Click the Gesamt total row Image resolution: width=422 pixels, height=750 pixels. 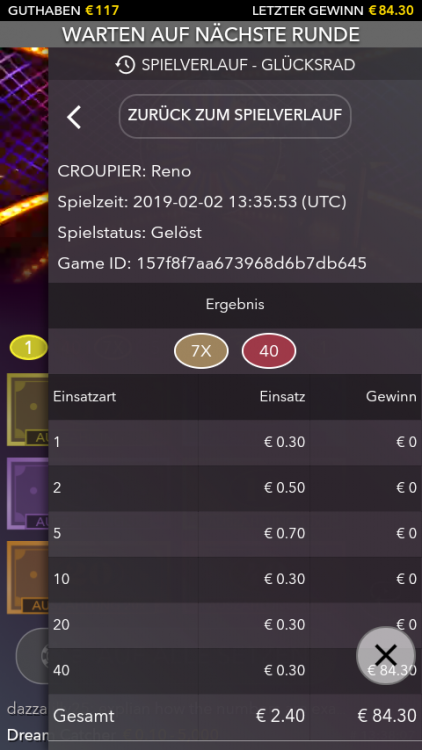click(235, 716)
